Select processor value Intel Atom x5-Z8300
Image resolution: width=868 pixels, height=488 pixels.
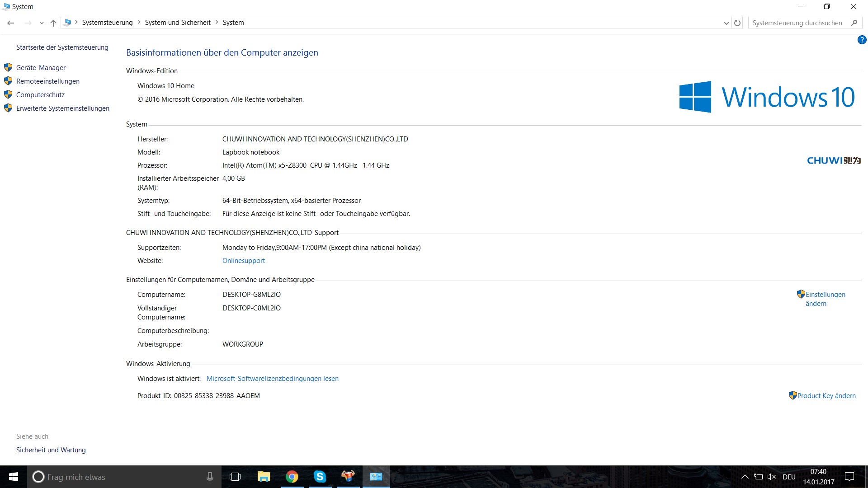click(306, 165)
